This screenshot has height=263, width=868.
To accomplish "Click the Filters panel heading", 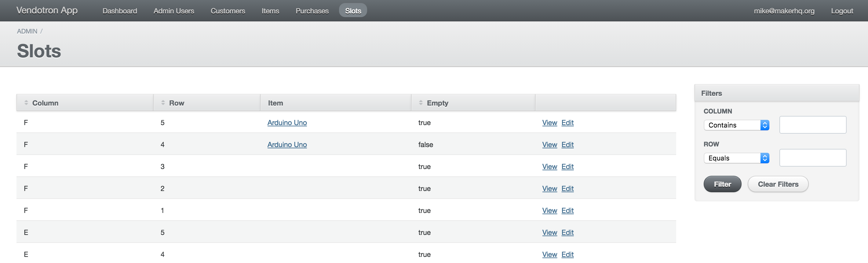I will pyautogui.click(x=711, y=93).
